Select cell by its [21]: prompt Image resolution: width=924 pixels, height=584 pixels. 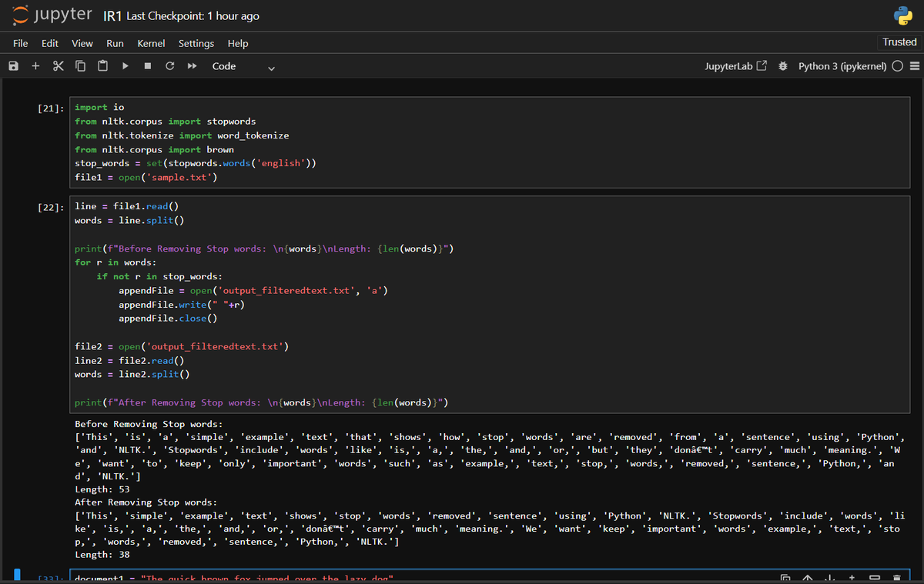click(x=52, y=108)
